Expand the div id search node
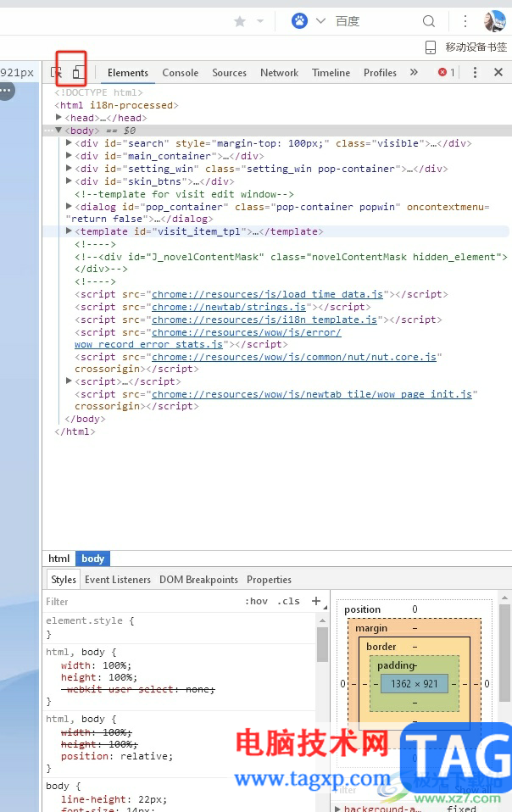 tap(69, 143)
